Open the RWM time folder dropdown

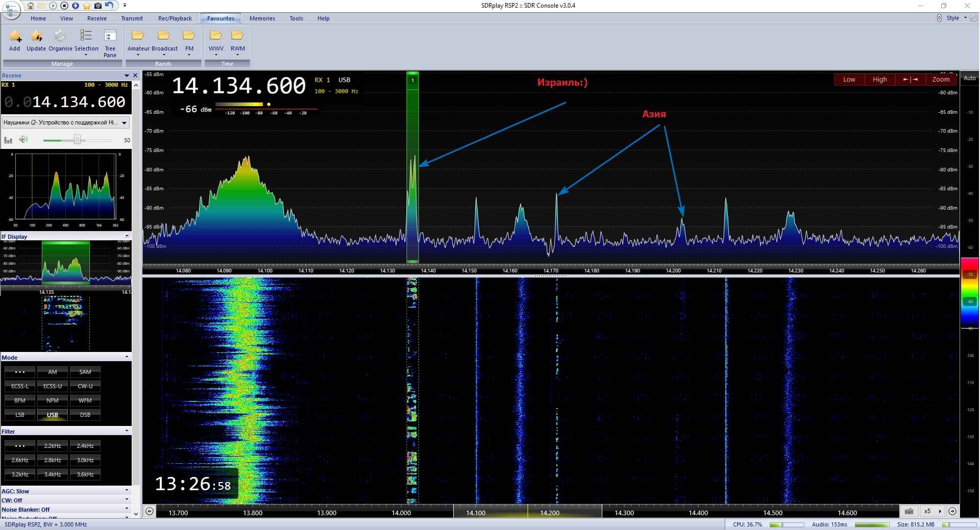pos(238,43)
